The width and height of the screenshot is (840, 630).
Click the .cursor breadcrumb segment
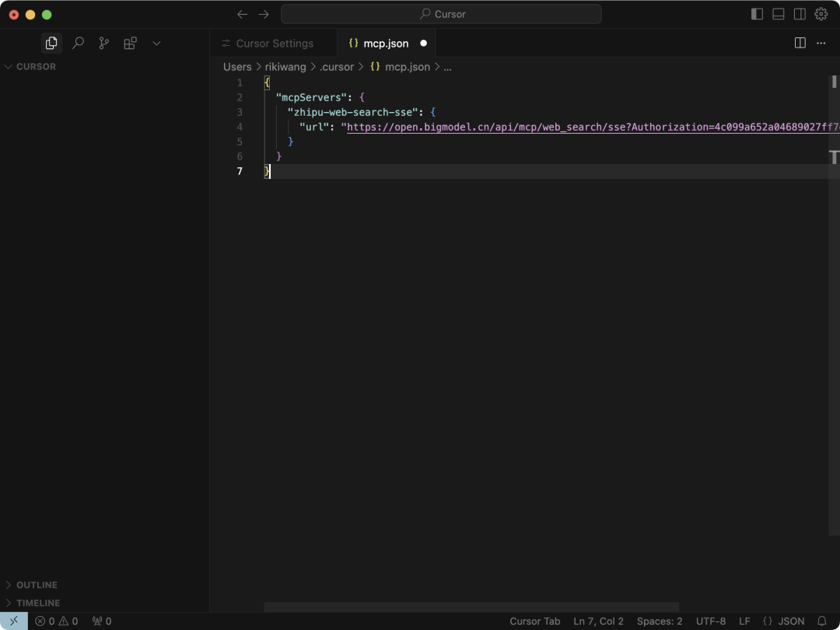pos(337,67)
